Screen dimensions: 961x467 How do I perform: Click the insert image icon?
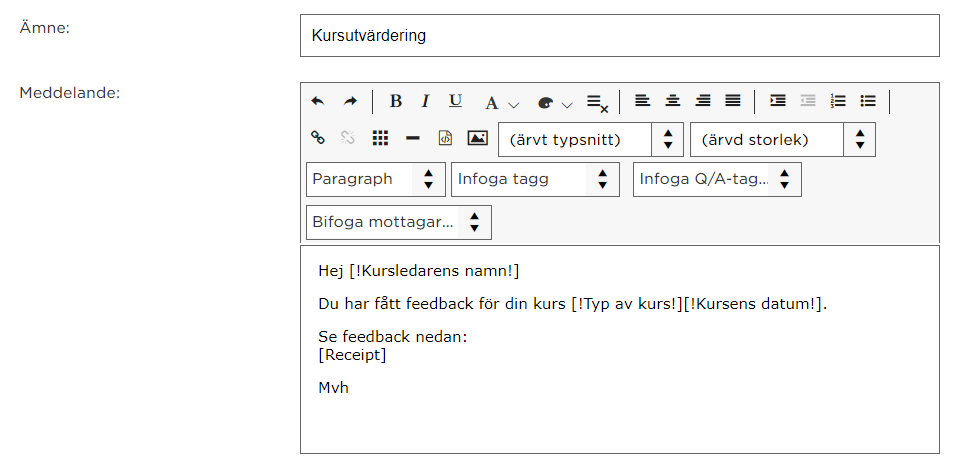click(477, 138)
